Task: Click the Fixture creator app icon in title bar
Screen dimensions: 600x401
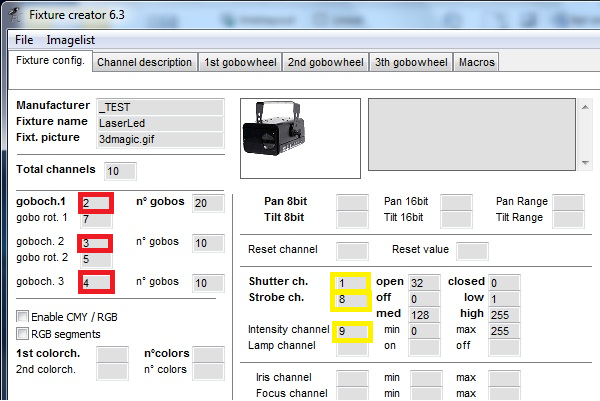Action: pyautogui.click(x=11, y=14)
